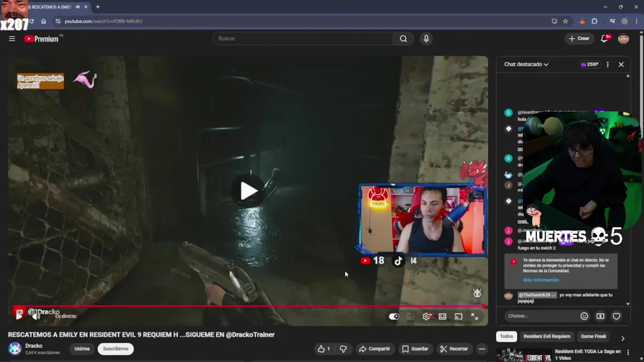Image resolution: width=644 pixels, height=362 pixels.
Task: Send a heart reaction in chat
Action: pos(616,316)
